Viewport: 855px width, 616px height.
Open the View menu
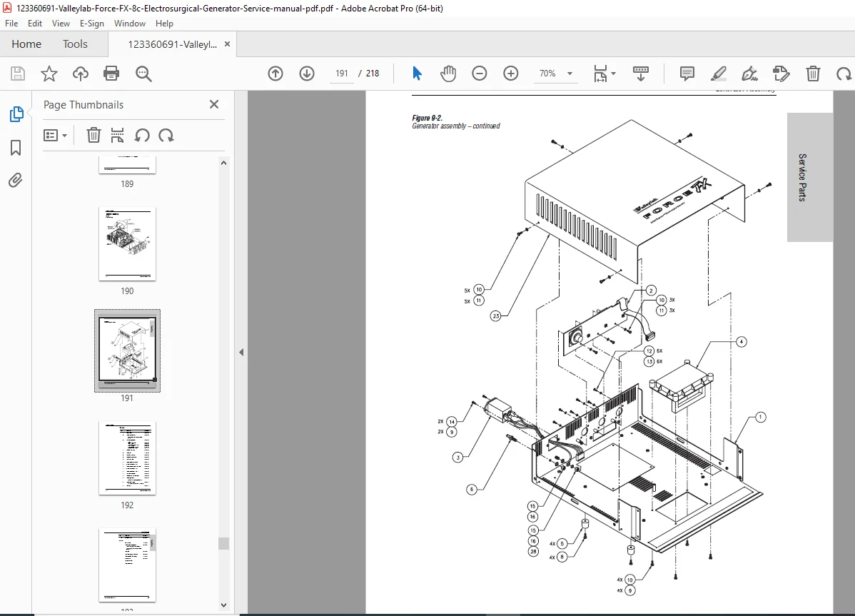[61, 24]
